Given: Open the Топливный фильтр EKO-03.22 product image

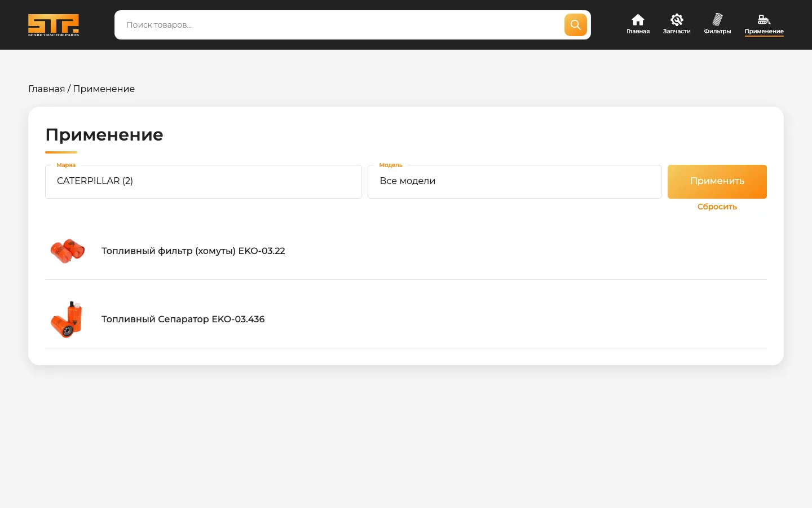Looking at the screenshot, I should (x=68, y=251).
